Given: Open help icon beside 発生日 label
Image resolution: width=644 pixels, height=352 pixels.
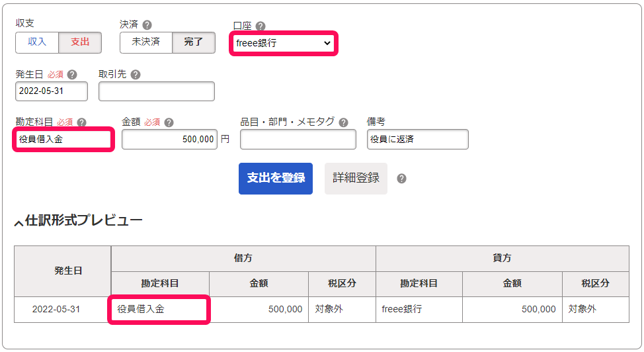Looking at the screenshot, I should (72, 75).
